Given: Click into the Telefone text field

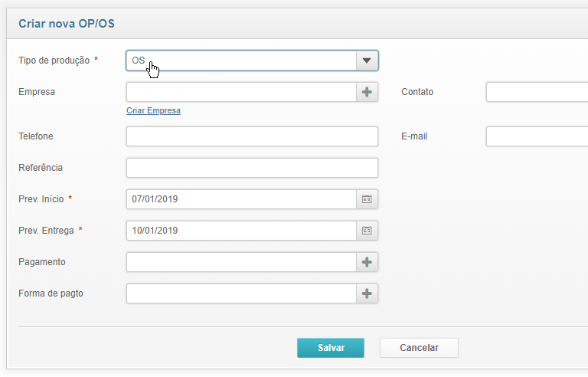Looking at the screenshot, I should (x=252, y=136).
